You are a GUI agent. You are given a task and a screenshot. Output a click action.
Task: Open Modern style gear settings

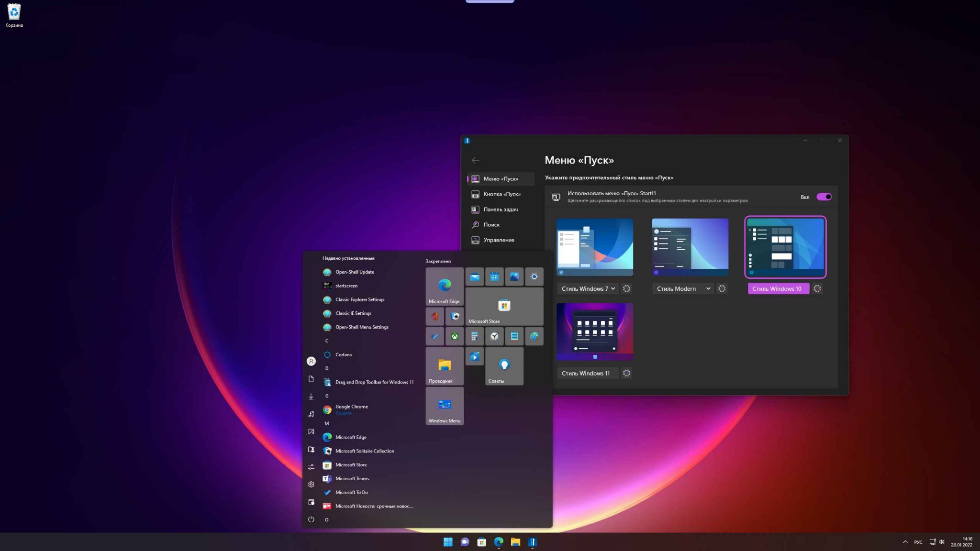[722, 288]
